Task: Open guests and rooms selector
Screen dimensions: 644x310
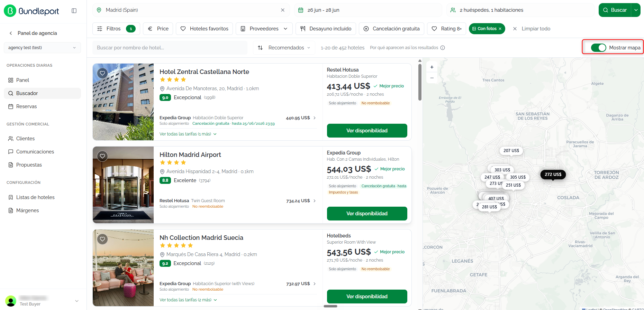Action: coord(520,10)
